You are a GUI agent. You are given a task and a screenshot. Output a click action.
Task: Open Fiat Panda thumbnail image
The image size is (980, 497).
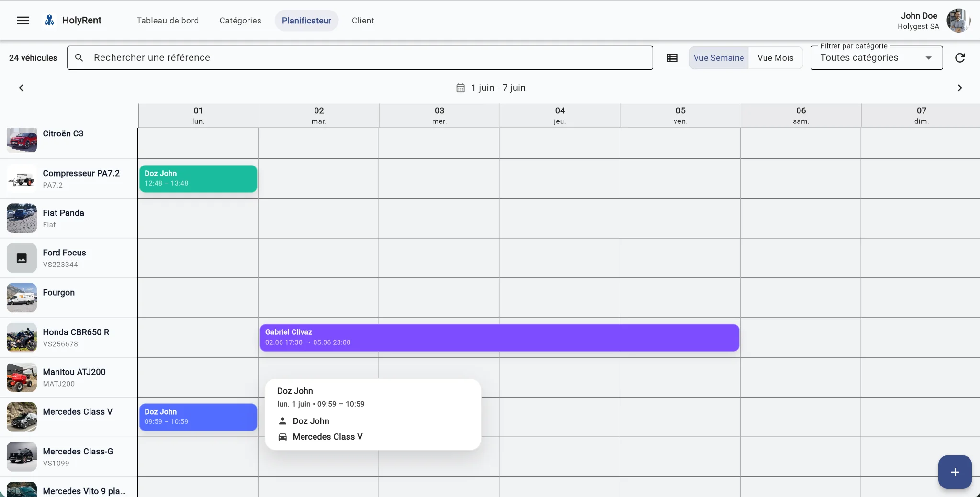(22, 218)
